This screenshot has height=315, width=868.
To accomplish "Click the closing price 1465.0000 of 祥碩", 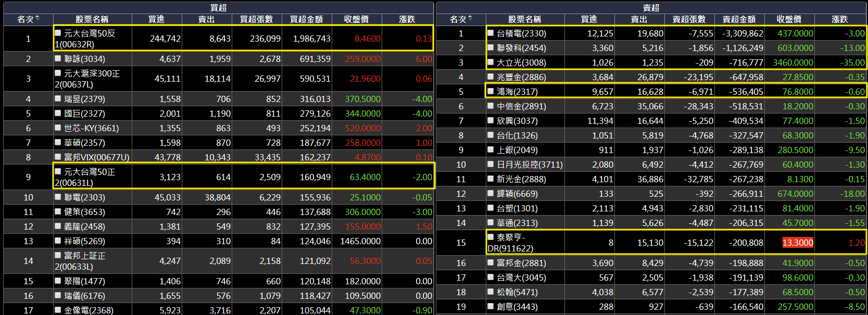I will click(360, 241).
